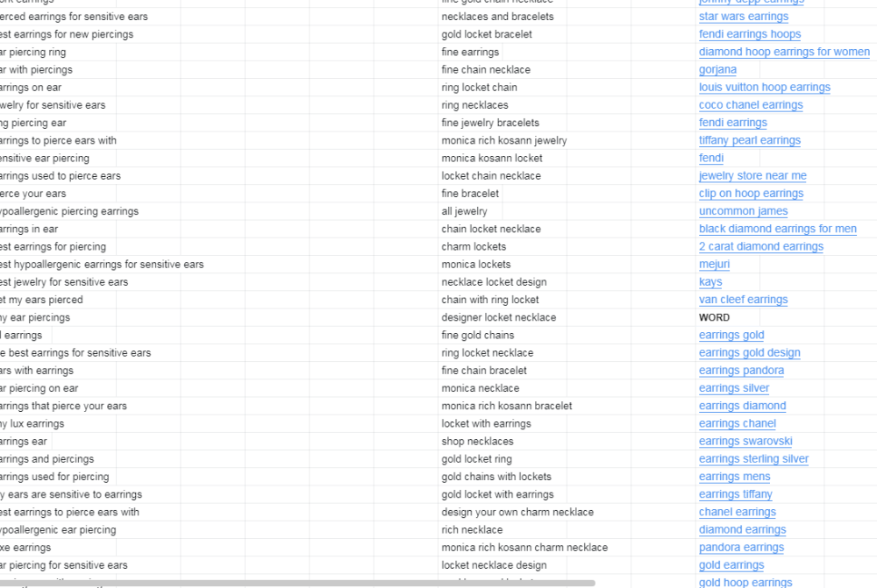The height and width of the screenshot is (588, 877).
Task: Open the "earrings swarovski" link
Action: coord(745,442)
